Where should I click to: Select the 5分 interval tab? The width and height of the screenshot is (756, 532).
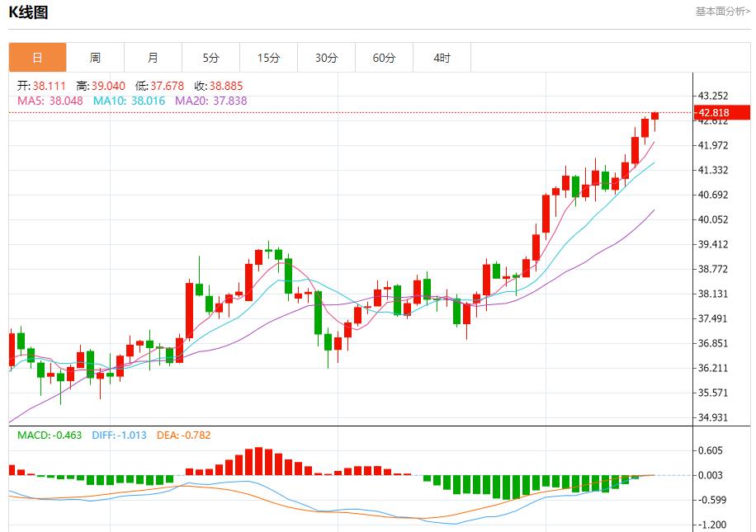tap(210, 57)
